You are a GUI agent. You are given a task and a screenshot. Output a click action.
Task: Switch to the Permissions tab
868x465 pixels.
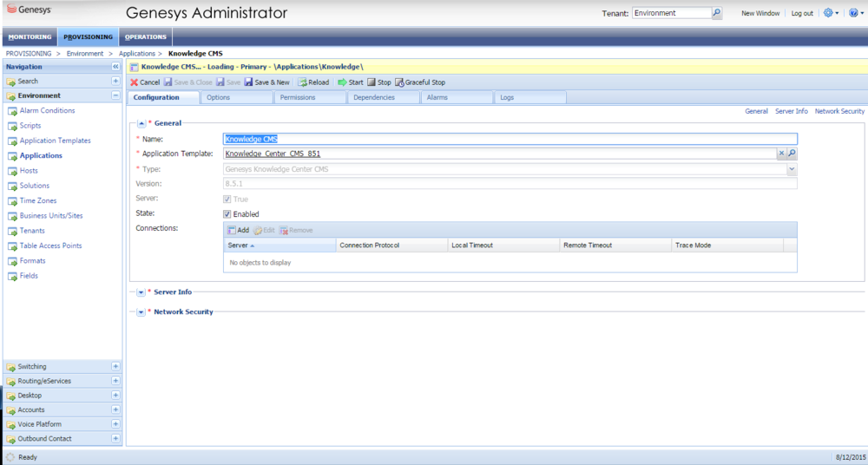click(x=298, y=97)
